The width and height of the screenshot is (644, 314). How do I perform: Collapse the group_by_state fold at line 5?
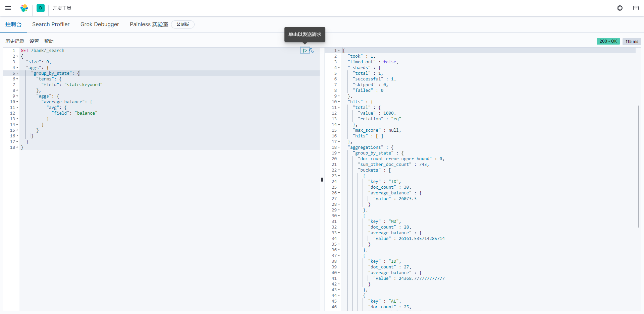pyautogui.click(x=17, y=73)
